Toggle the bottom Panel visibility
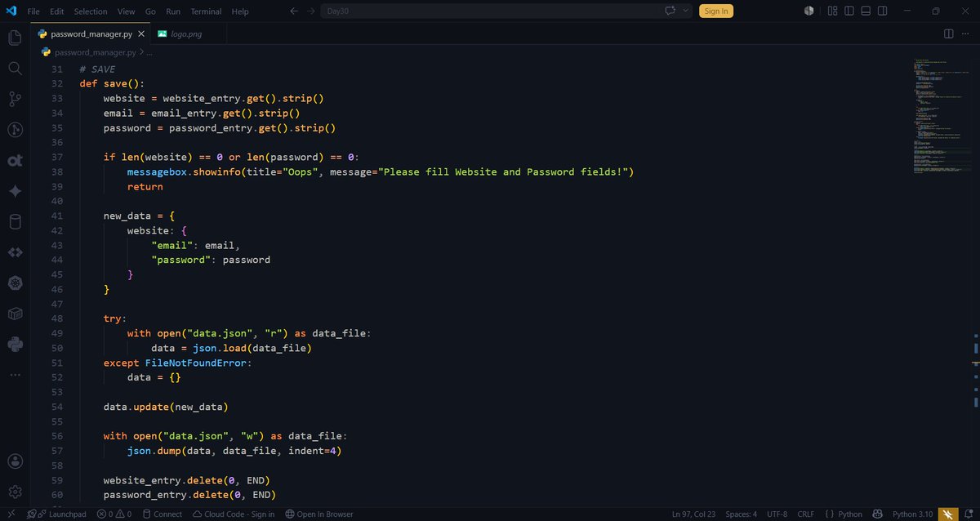This screenshot has width=980, height=521. point(866,11)
